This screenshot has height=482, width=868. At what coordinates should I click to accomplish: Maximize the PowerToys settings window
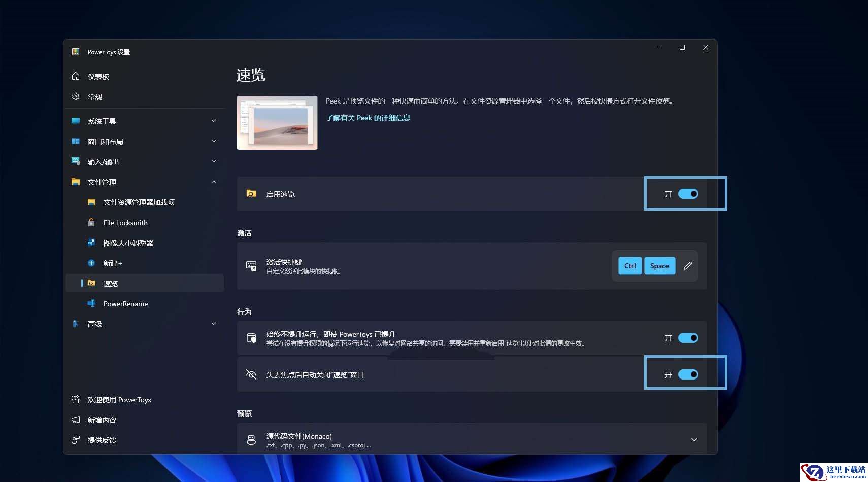682,47
